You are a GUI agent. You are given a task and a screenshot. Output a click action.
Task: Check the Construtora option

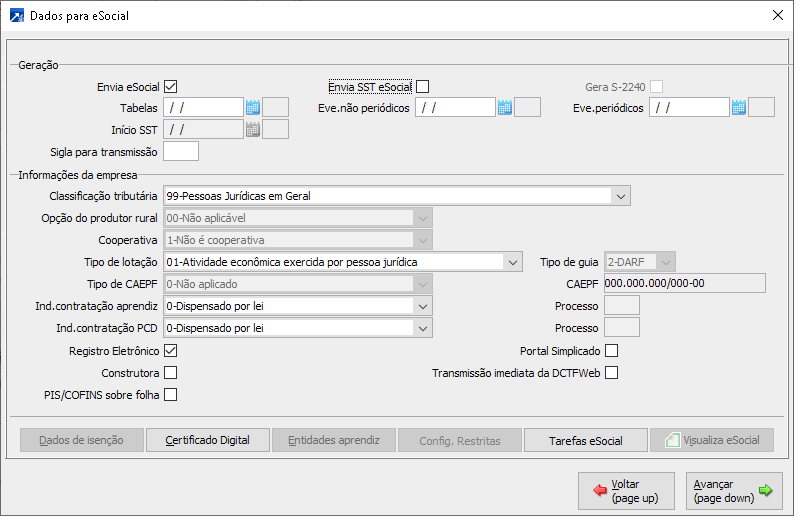point(171,373)
